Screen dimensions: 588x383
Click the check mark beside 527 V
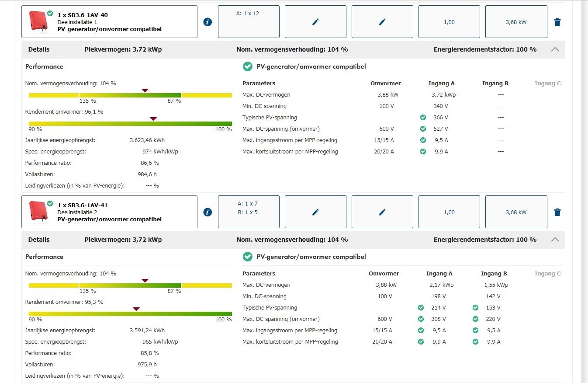422,129
